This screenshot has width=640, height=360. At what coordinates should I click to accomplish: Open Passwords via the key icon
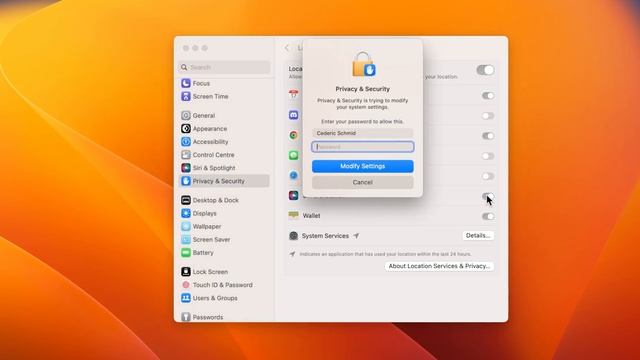[186, 317]
